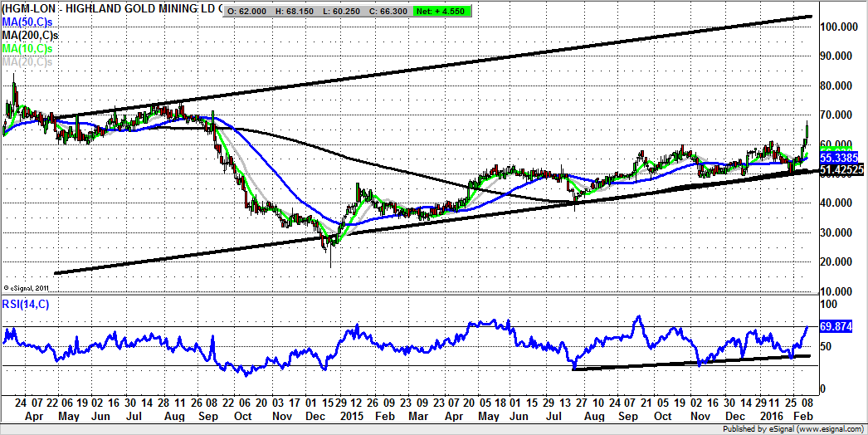
Task: Select the gray MA(20,C) indicator label
Action: click(x=27, y=61)
